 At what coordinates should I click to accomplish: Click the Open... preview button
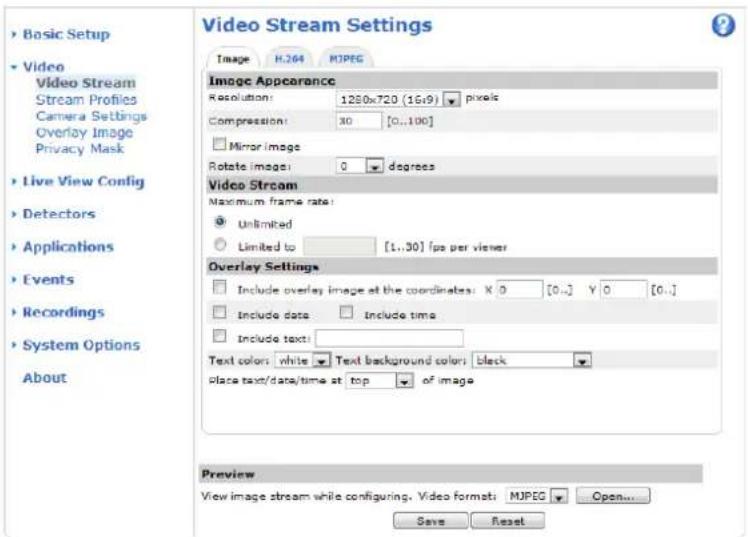[613, 496]
